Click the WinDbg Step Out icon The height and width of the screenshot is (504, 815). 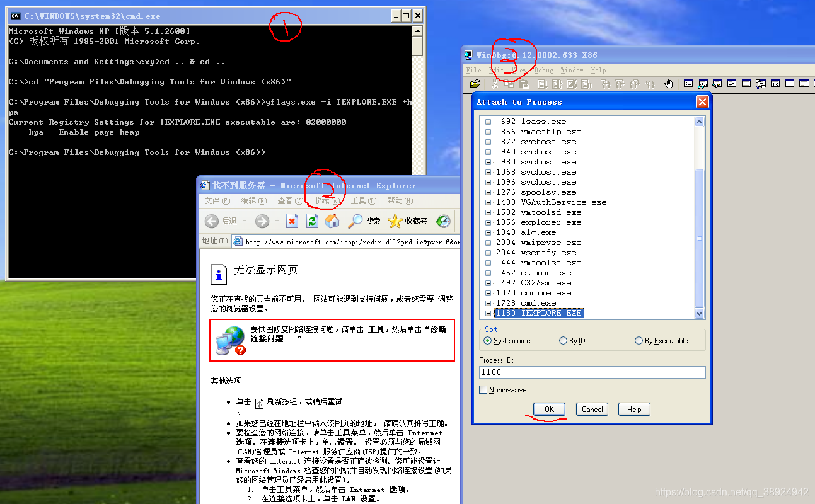tap(635, 84)
